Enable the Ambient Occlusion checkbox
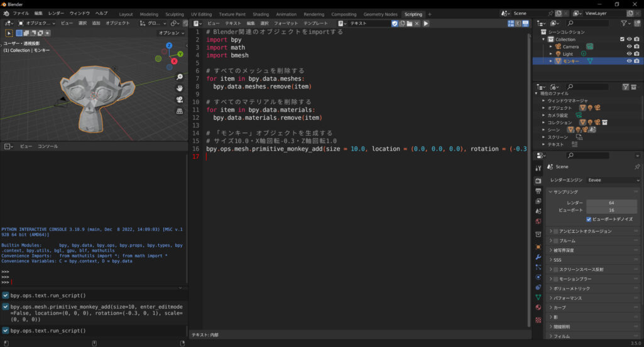The width and height of the screenshot is (644, 347). click(555, 232)
